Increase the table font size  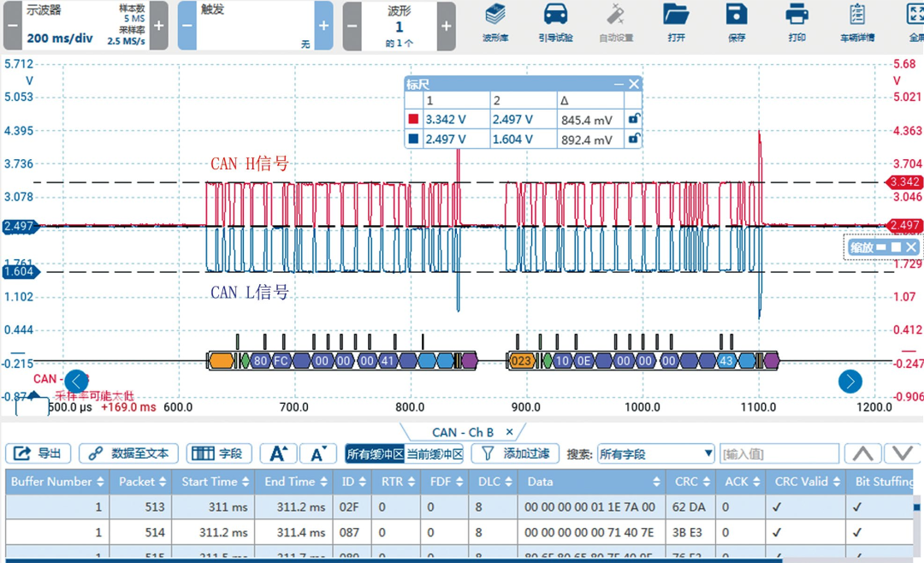[x=278, y=453]
